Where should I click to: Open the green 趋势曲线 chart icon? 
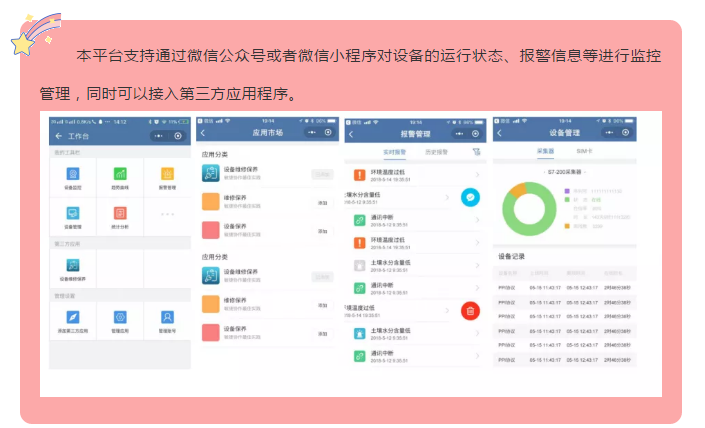pyautogui.click(x=120, y=174)
